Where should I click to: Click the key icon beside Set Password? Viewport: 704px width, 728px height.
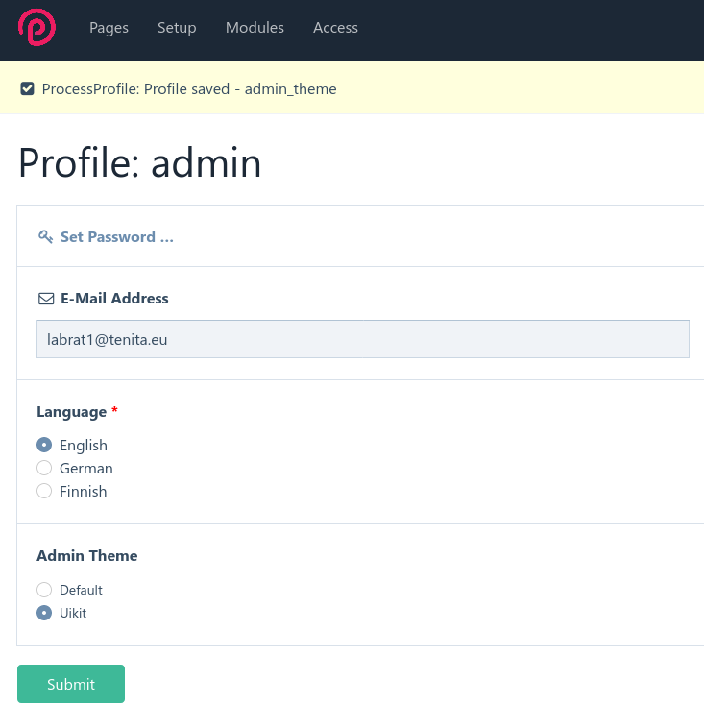coord(45,237)
